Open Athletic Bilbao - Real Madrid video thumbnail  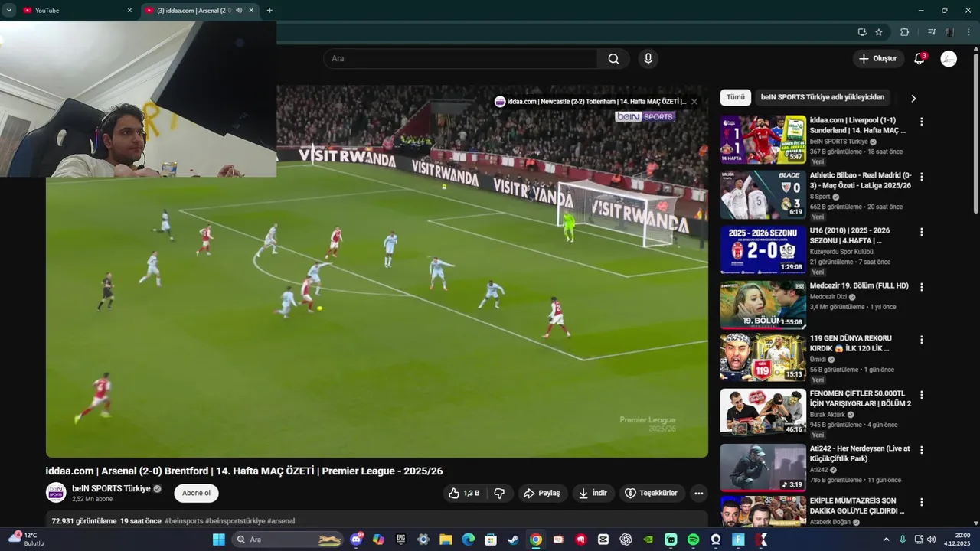tap(763, 194)
